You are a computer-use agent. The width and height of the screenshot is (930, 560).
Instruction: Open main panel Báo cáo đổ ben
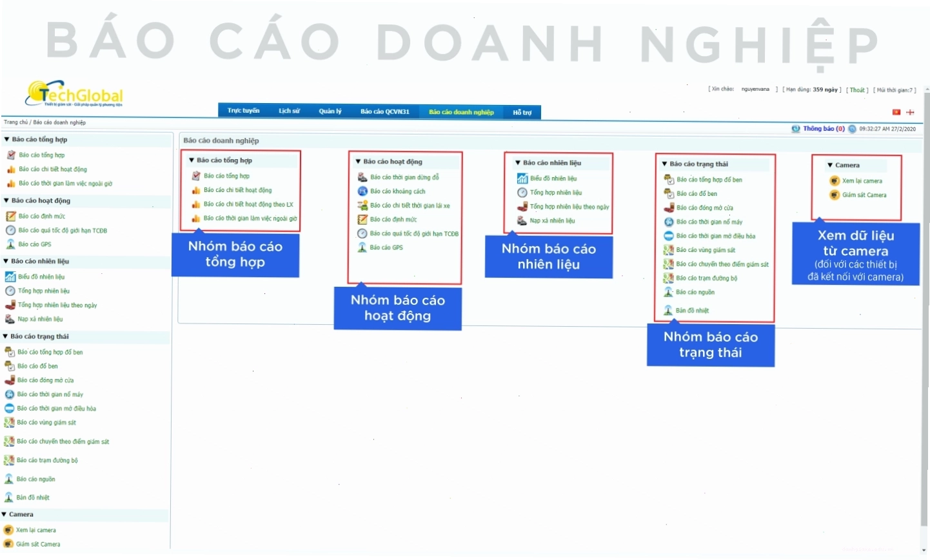[x=697, y=194]
